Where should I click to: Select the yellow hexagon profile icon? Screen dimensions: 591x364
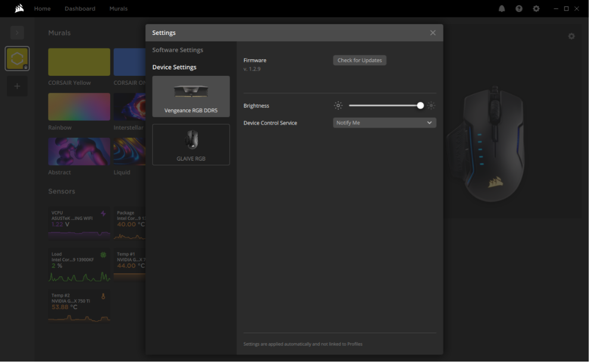coord(17,59)
